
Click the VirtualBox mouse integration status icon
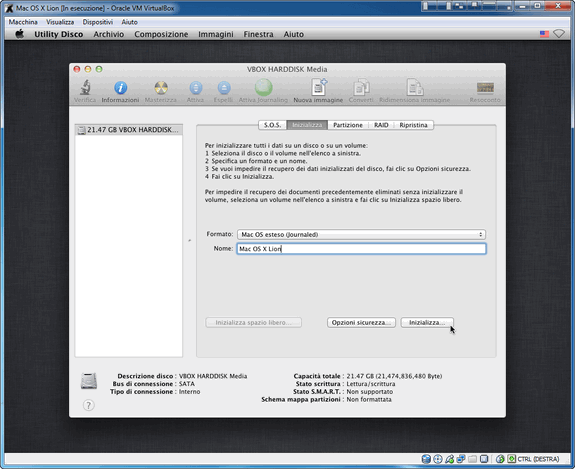500,459
